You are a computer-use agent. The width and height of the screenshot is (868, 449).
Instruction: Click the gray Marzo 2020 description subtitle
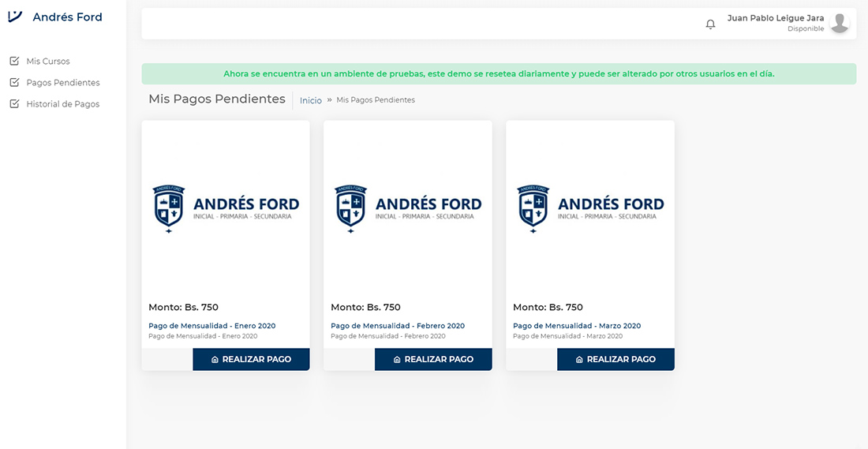click(567, 336)
